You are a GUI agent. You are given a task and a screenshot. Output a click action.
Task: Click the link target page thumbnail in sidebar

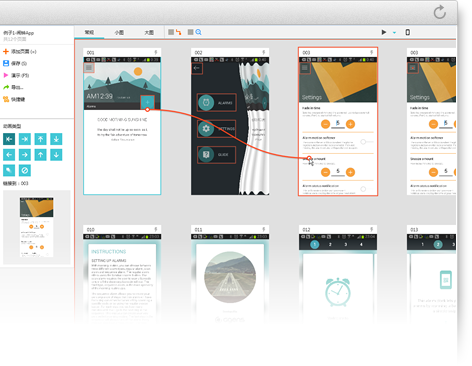click(x=37, y=227)
